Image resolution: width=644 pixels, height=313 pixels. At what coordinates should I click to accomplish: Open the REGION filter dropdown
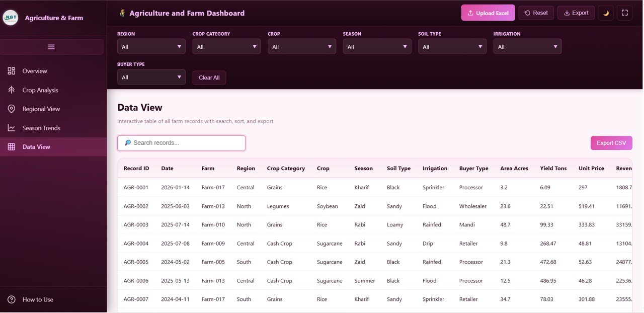tap(151, 46)
